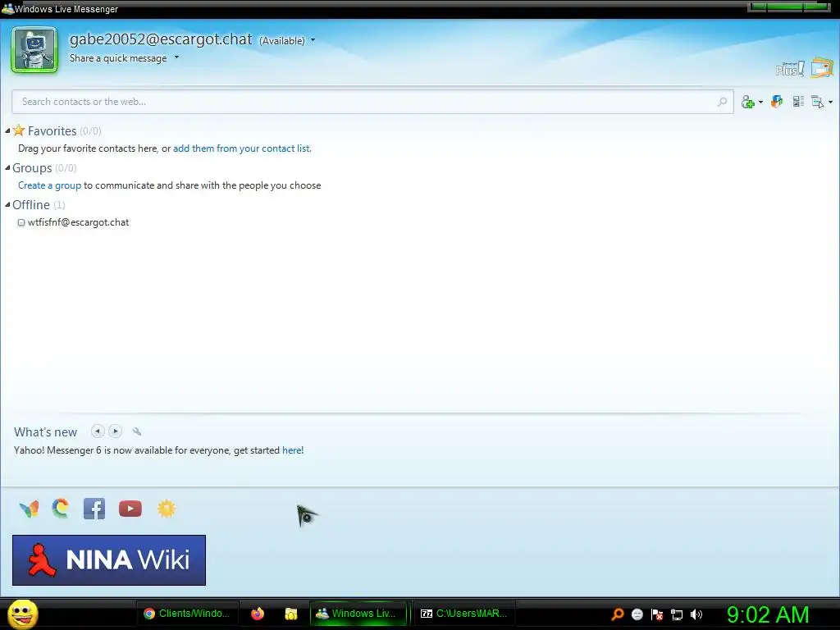Click the Create a group link
This screenshot has width=840, height=630.
[x=50, y=185]
